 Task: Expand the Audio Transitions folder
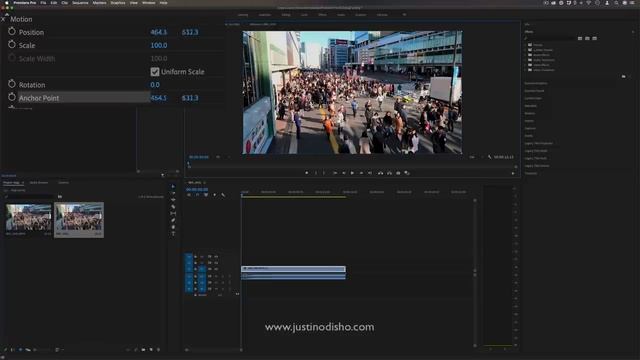pos(526,60)
